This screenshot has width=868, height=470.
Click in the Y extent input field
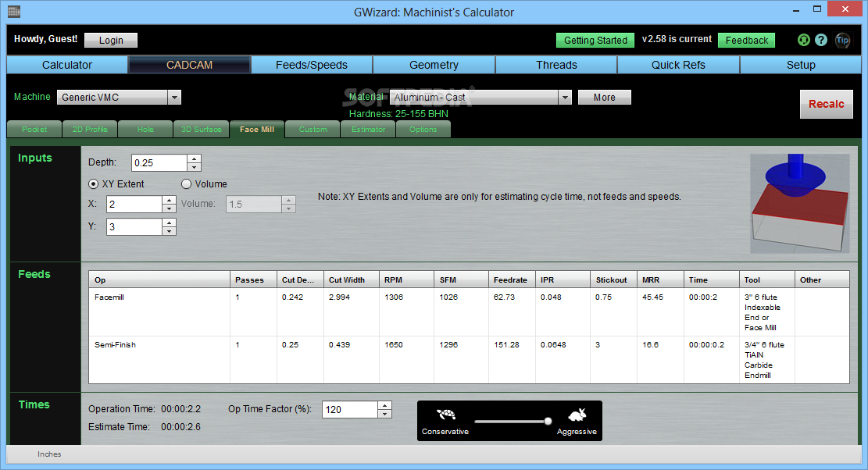[134, 227]
